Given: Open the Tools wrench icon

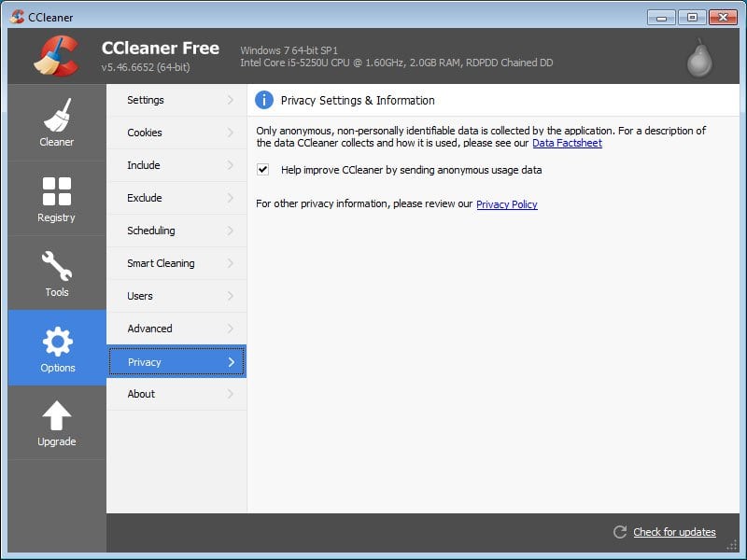Looking at the screenshot, I should 57,266.
